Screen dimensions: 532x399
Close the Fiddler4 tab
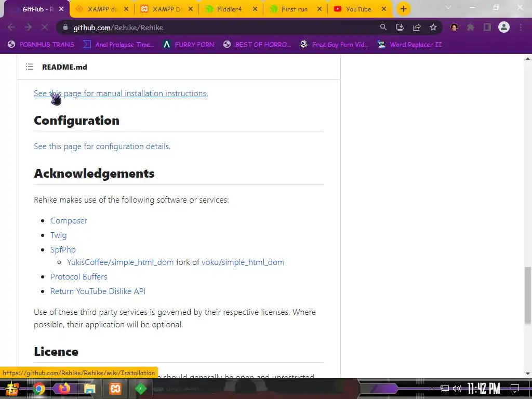[255, 9]
